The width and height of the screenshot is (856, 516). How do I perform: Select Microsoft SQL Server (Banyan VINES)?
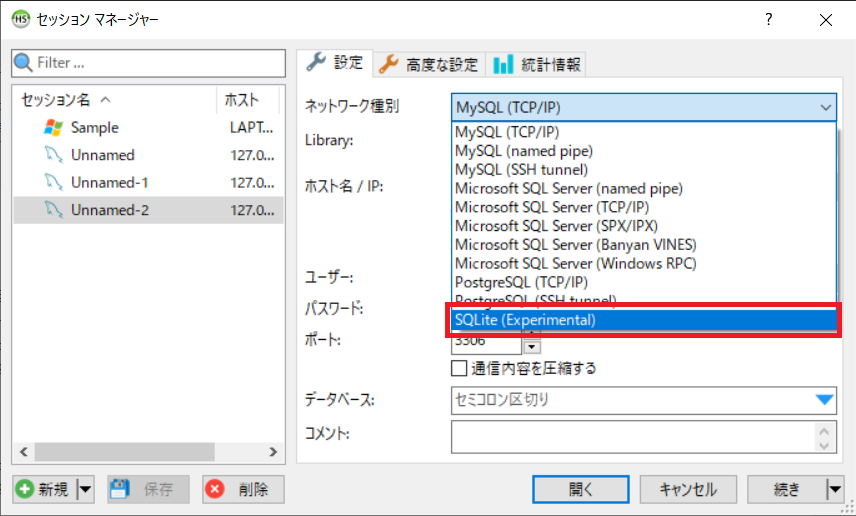tap(644, 245)
